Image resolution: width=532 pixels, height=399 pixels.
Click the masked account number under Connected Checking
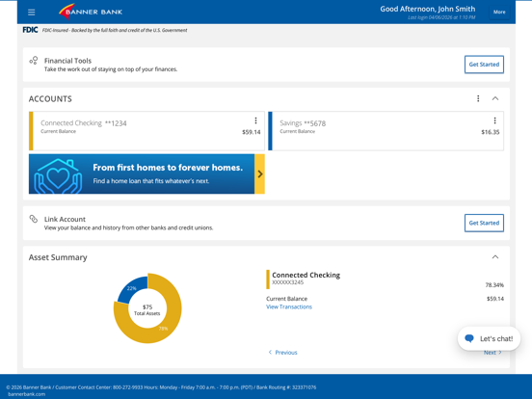point(288,282)
